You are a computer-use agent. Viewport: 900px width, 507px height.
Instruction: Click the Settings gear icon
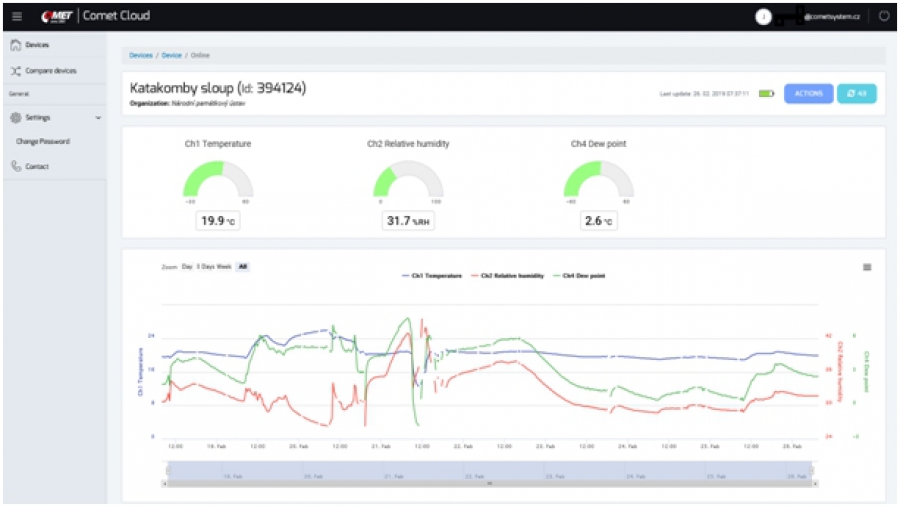coord(16,117)
